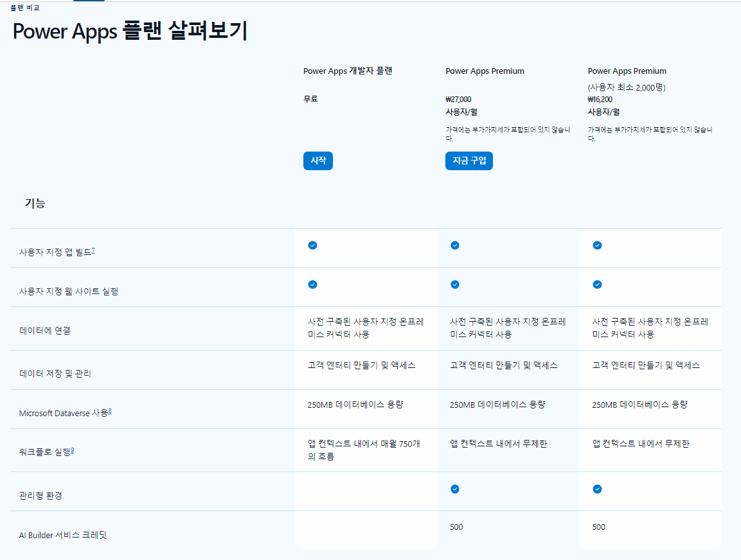
Task: Click the 데이터 저장 및 관리 row label
Action: click(55, 374)
